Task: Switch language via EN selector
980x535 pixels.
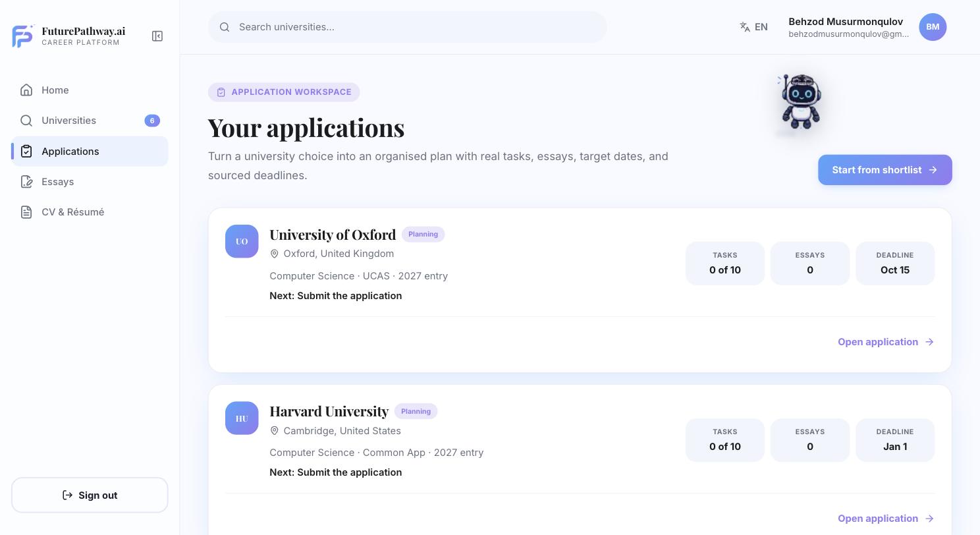Action: click(x=753, y=27)
